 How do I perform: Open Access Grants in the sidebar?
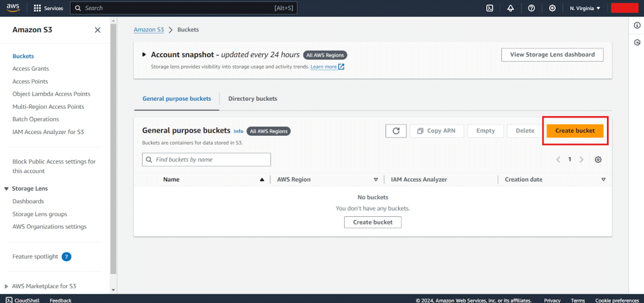pos(31,69)
